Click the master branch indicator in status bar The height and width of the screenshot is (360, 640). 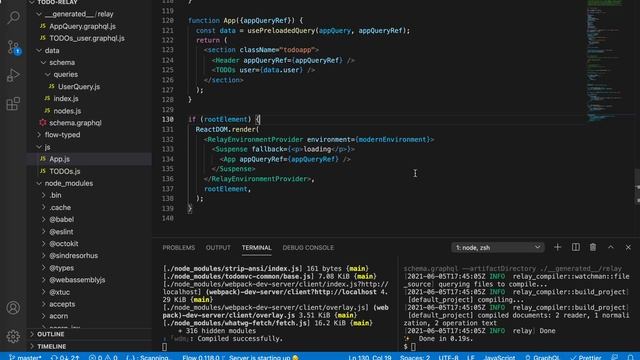pyautogui.click(x=25, y=357)
